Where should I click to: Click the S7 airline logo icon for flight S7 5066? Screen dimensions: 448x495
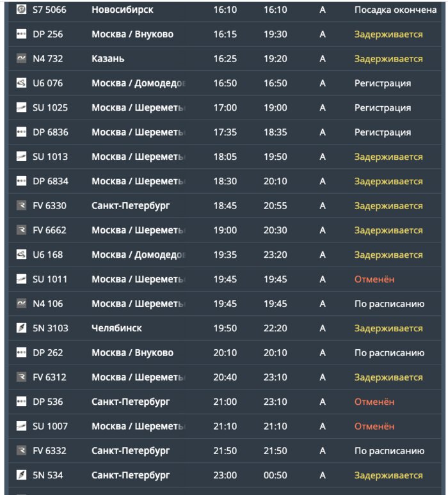coord(21,9)
